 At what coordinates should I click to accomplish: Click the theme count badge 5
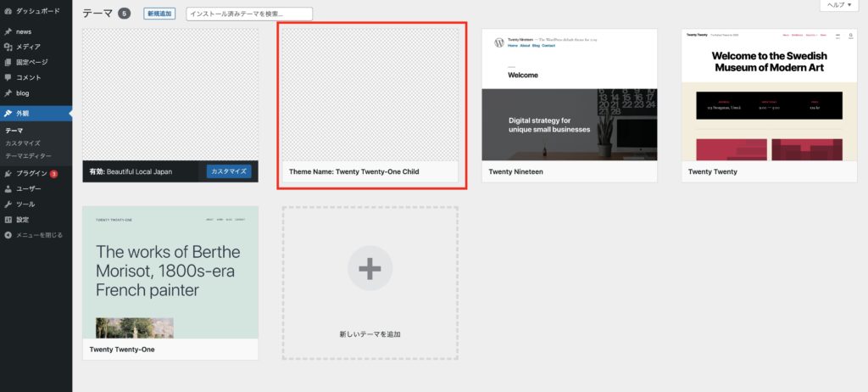click(124, 14)
